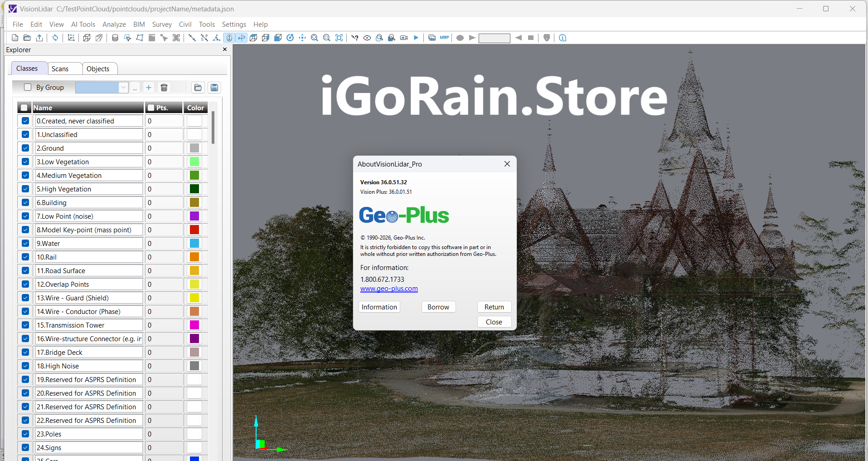Disable the 9.Water class visibility
The width and height of the screenshot is (868, 461).
[x=24, y=243]
